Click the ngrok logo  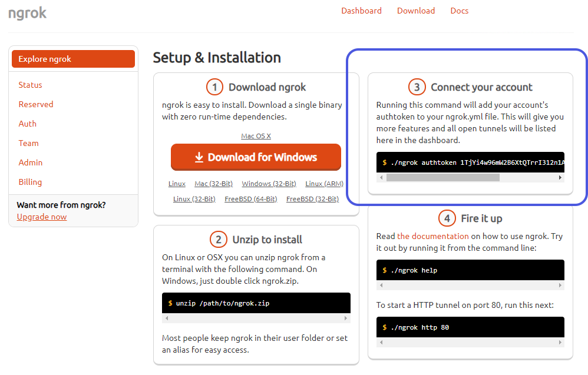pos(27,13)
